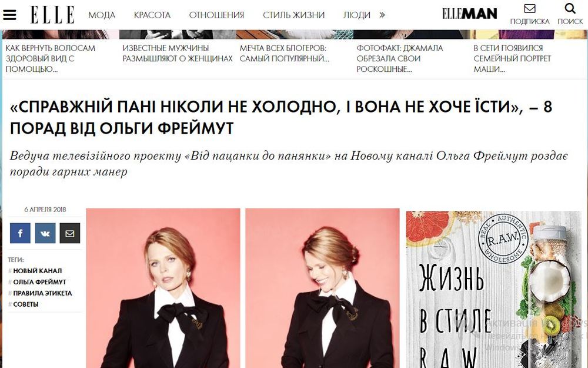Viewport: 588px width, 368px height.
Task: Open search with the Поиск magnifier icon
Action: [570, 8]
